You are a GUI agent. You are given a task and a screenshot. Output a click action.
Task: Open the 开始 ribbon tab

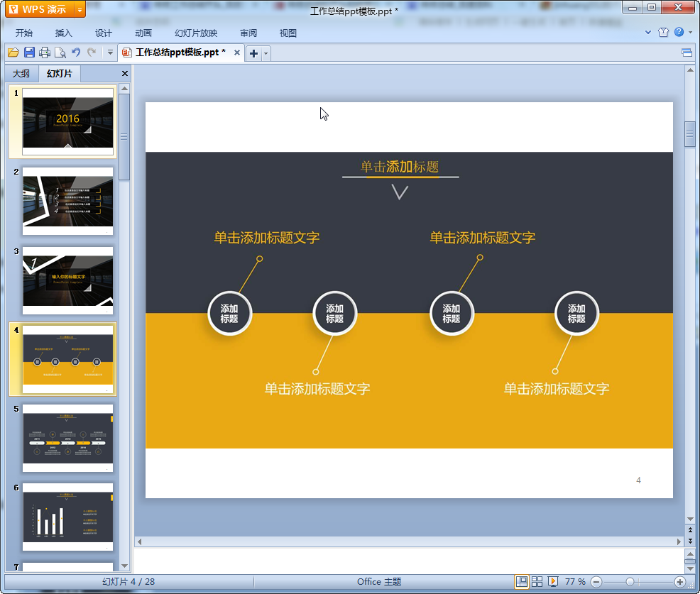[24, 33]
